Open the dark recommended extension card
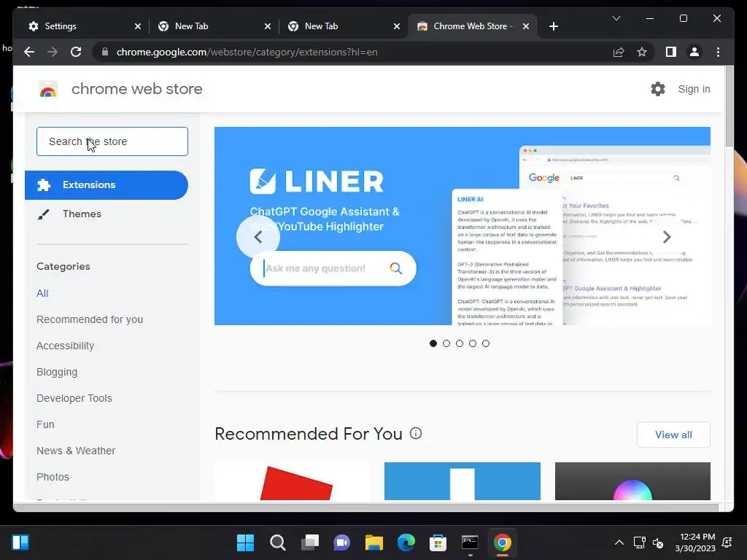The width and height of the screenshot is (747, 560). [x=632, y=481]
